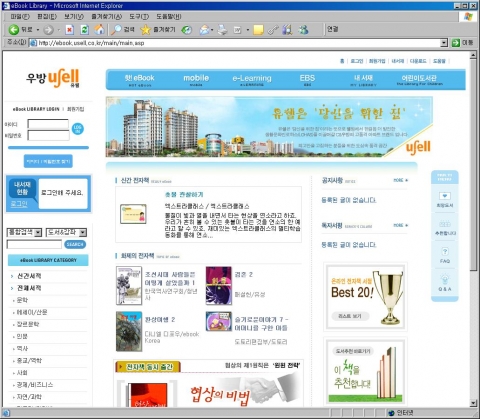Click the page icon beside the URL
The image size is (480, 419).
(33, 43)
